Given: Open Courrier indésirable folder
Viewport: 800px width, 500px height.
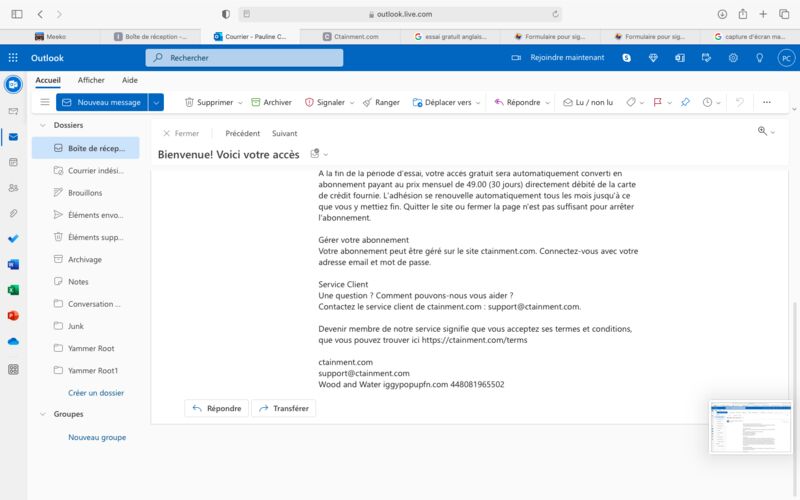Looking at the screenshot, I should click(86, 170).
